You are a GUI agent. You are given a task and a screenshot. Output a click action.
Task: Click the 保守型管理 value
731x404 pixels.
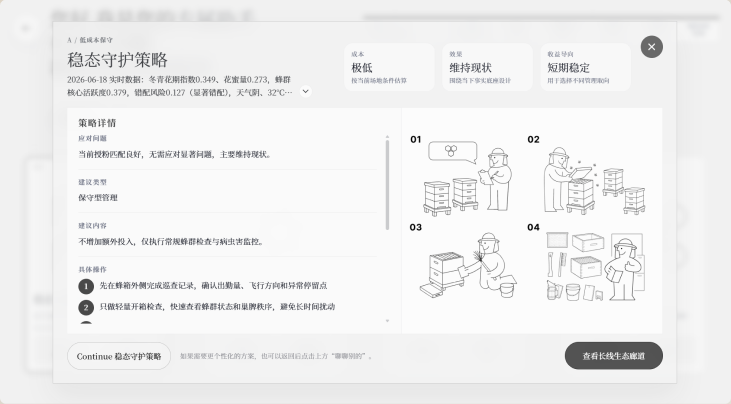click(x=98, y=198)
